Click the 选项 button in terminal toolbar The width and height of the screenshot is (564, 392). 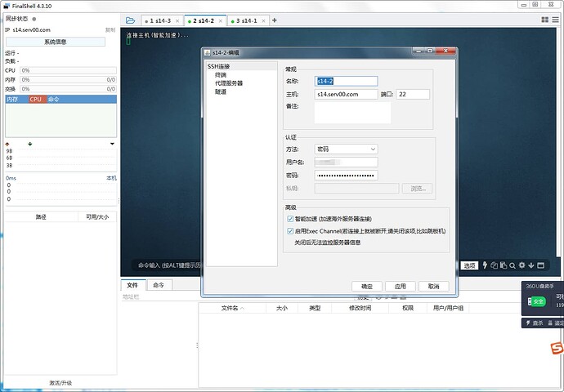tap(469, 265)
